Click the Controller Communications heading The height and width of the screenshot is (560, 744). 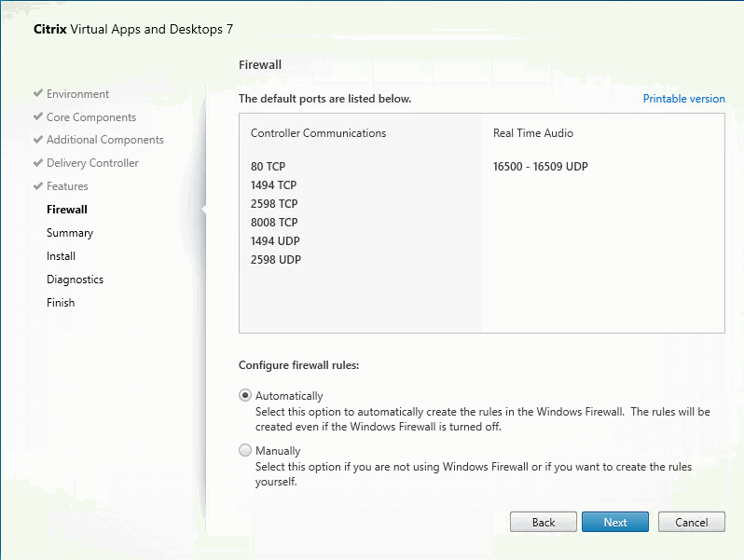point(318,133)
